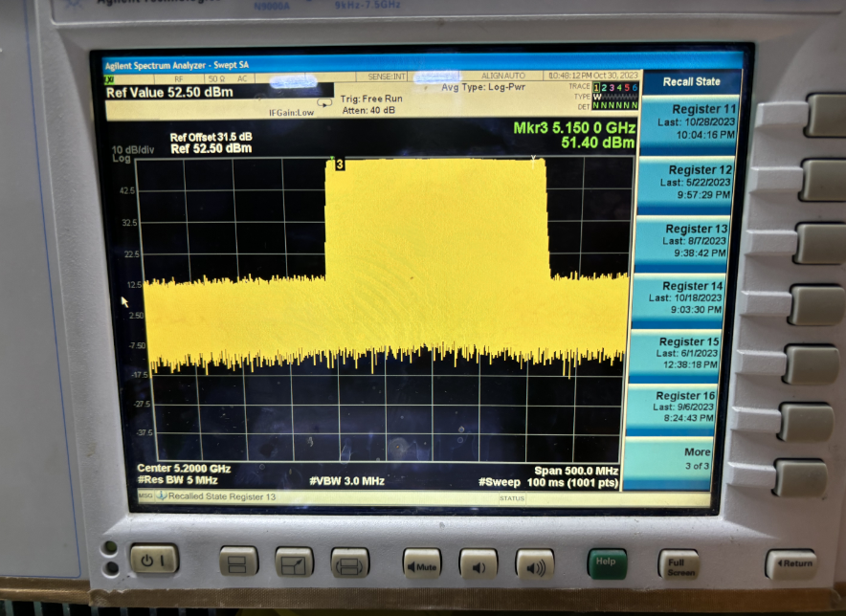Use the physical key beside Register 16
Screen dimensions: 846x616
click(x=807, y=423)
